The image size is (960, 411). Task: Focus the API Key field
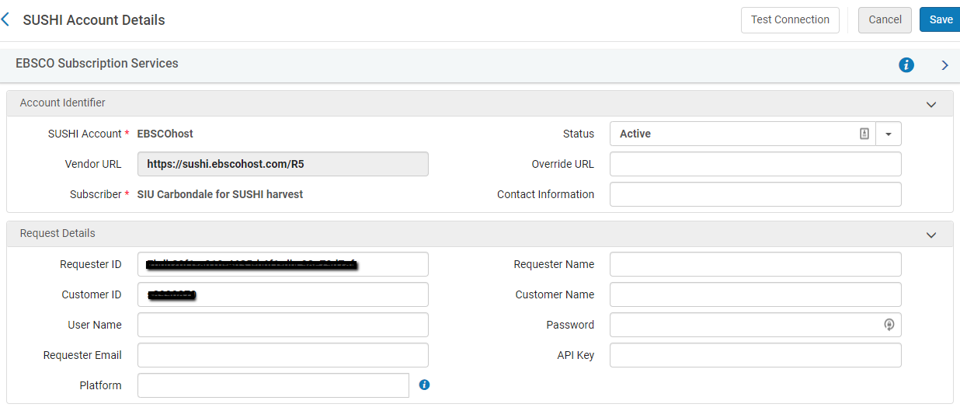[756, 355]
